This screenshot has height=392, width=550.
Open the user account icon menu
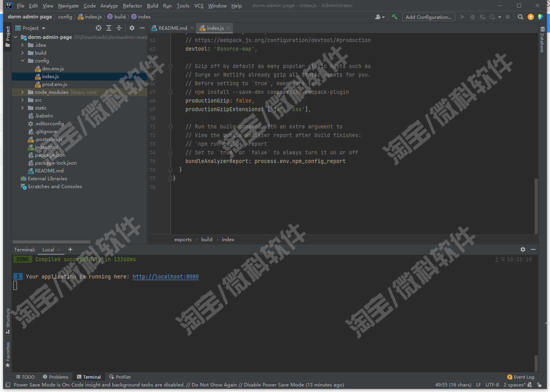click(379, 17)
